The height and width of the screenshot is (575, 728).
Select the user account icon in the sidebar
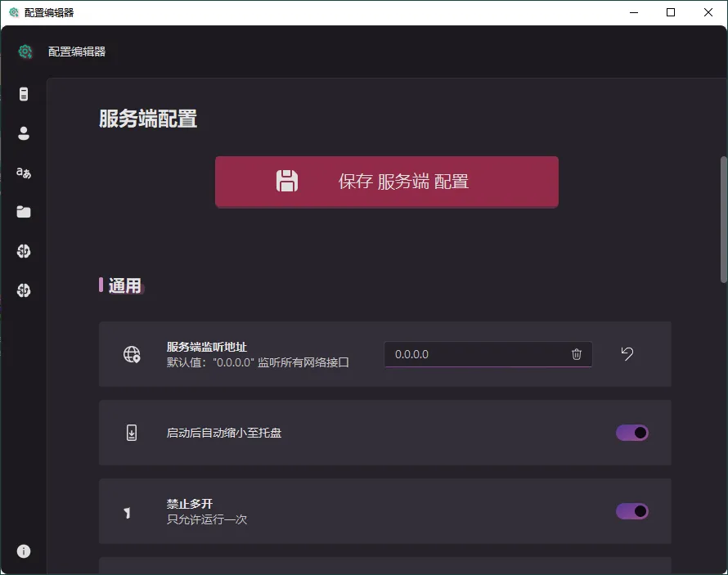pyautogui.click(x=23, y=133)
